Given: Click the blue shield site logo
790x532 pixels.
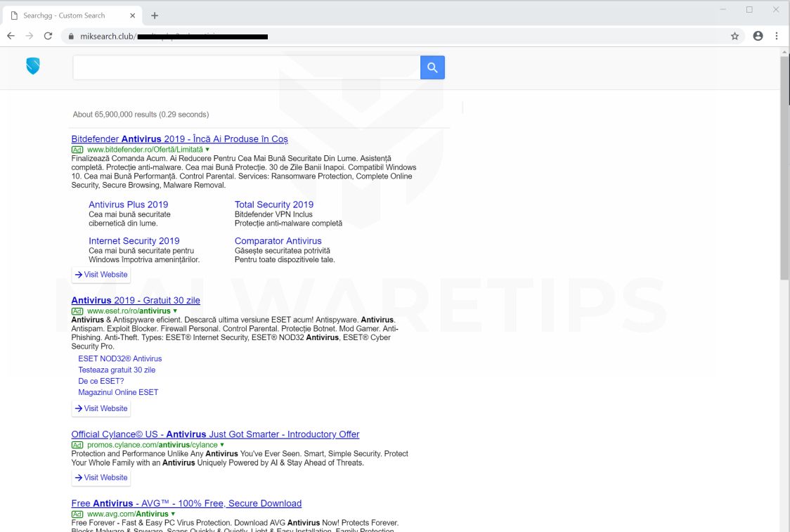Looking at the screenshot, I should tap(33, 65).
